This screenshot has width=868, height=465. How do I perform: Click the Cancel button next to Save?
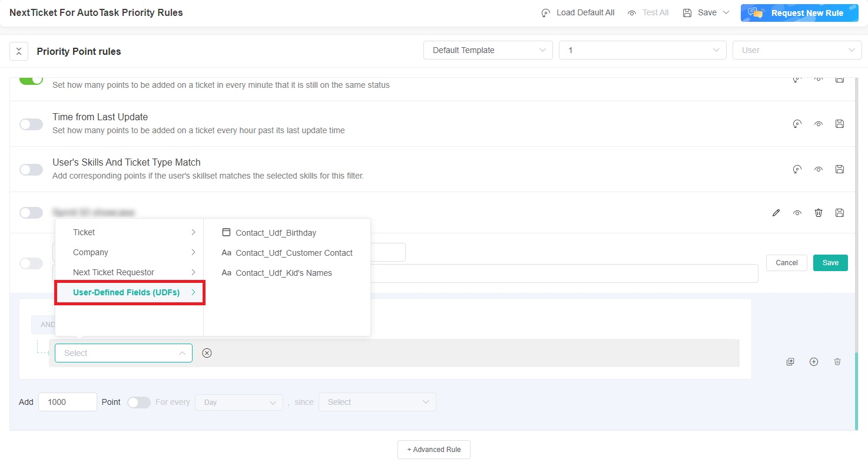coord(786,263)
